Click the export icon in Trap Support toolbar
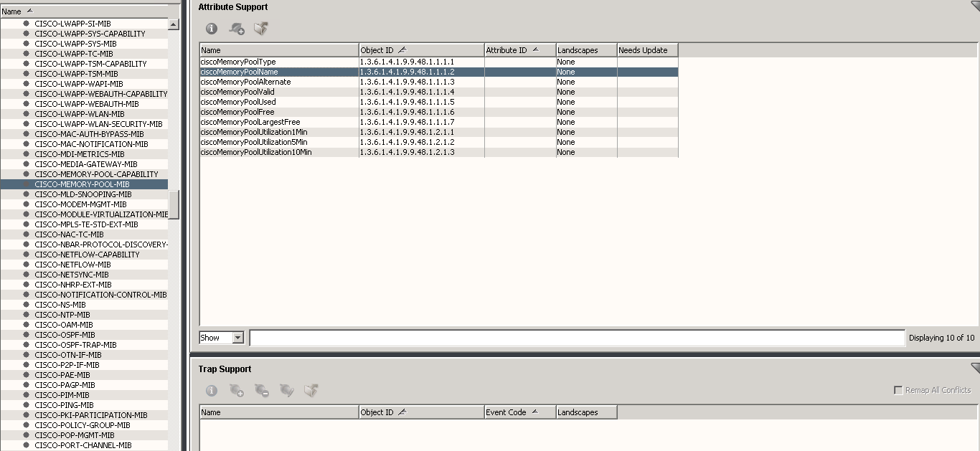The width and height of the screenshot is (980, 451). (311, 391)
